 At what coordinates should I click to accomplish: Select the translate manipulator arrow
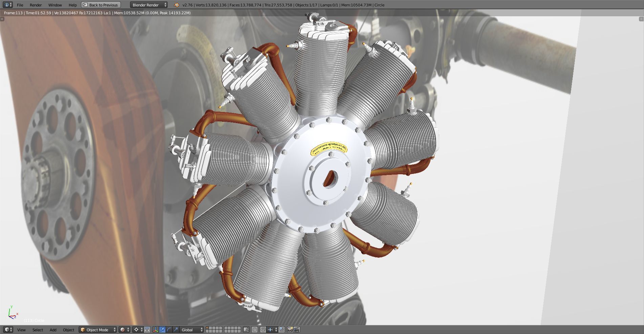click(x=162, y=330)
